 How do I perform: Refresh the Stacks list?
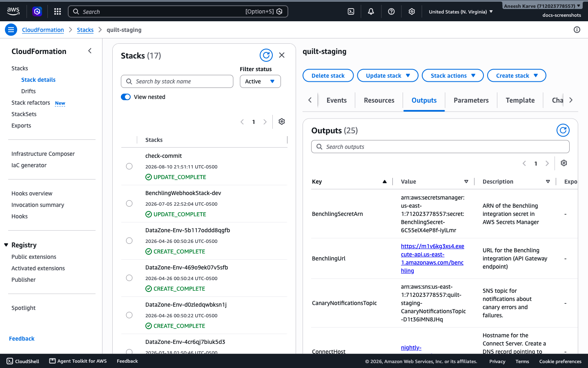(x=266, y=55)
